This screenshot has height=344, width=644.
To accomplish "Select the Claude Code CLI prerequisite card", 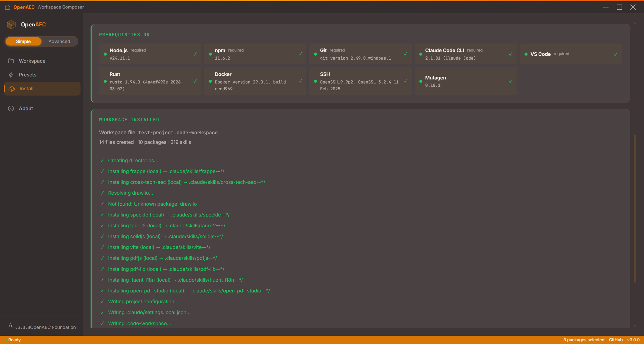I will coord(466,54).
